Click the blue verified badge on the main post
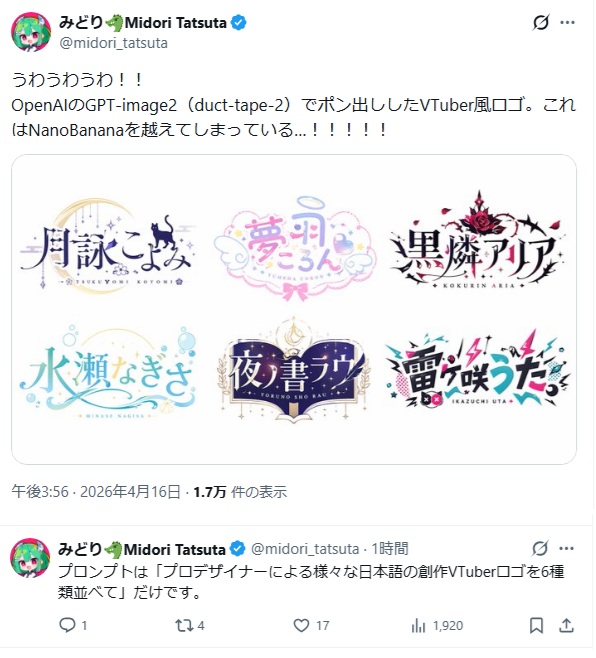This screenshot has height=658, width=596. point(239,23)
